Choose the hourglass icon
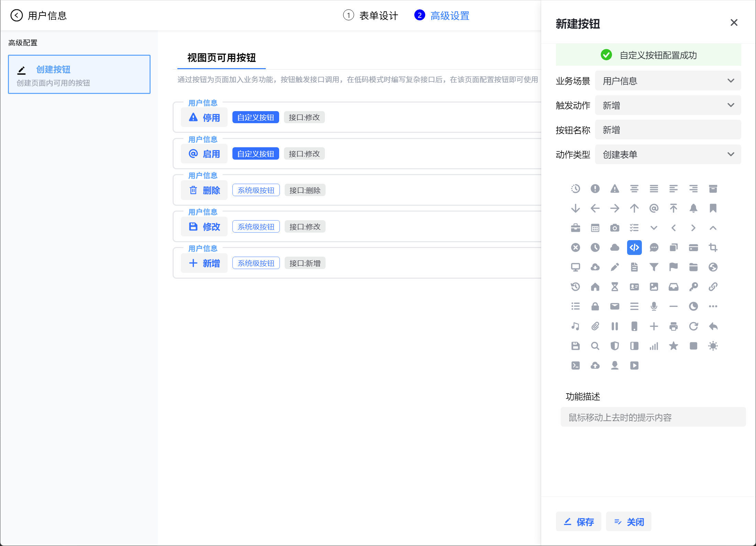This screenshot has height=546, width=756. (615, 287)
